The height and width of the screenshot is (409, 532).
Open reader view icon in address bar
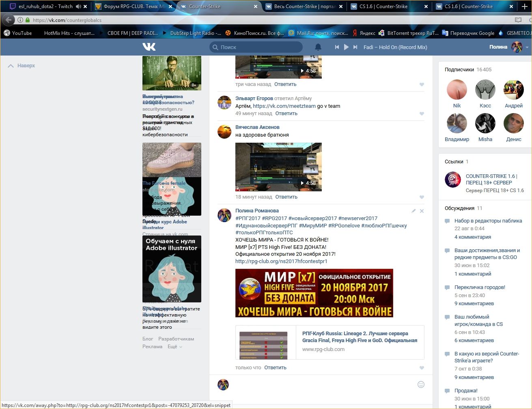[x=518, y=20]
